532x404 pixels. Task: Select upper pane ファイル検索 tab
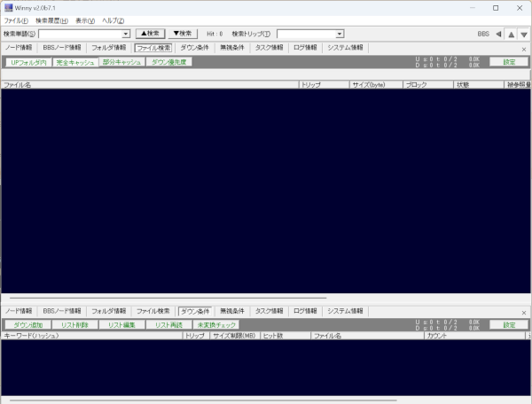pyautogui.click(x=153, y=48)
